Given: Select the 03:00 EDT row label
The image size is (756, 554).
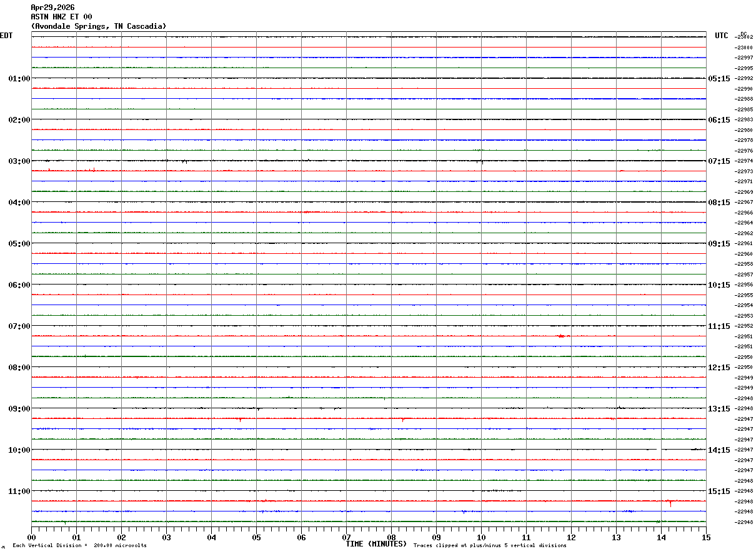Looking at the screenshot, I should click(x=19, y=161).
